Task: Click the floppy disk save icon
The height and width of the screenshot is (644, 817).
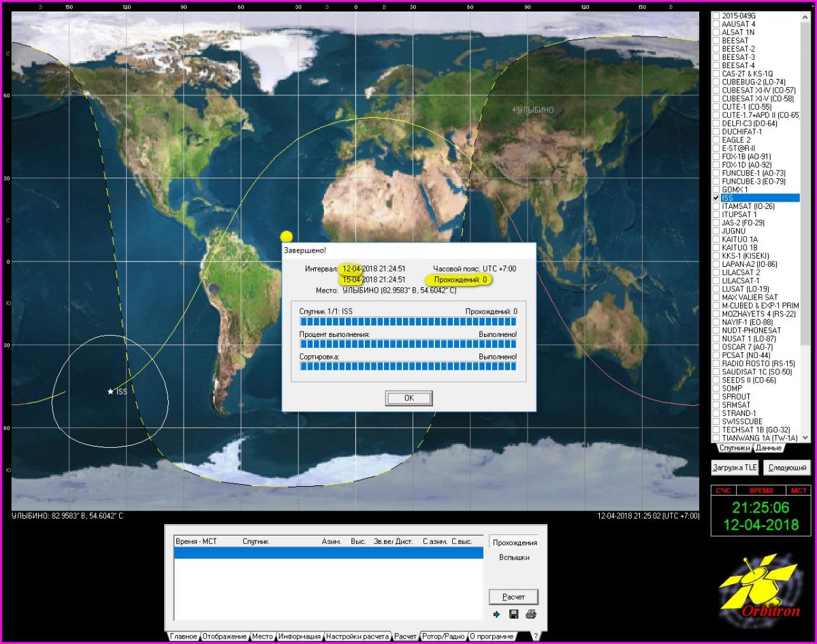Action: click(x=514, y=614)
